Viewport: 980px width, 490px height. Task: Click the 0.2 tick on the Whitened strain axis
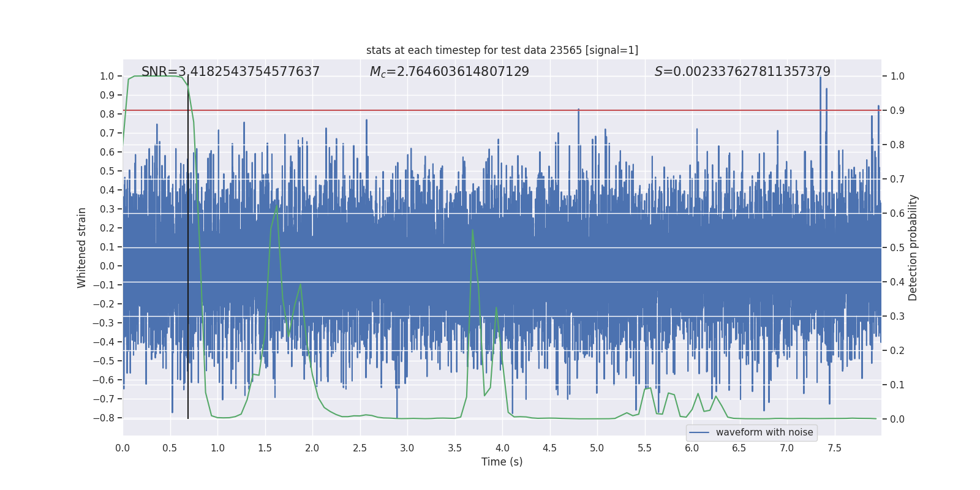[107, 228]
